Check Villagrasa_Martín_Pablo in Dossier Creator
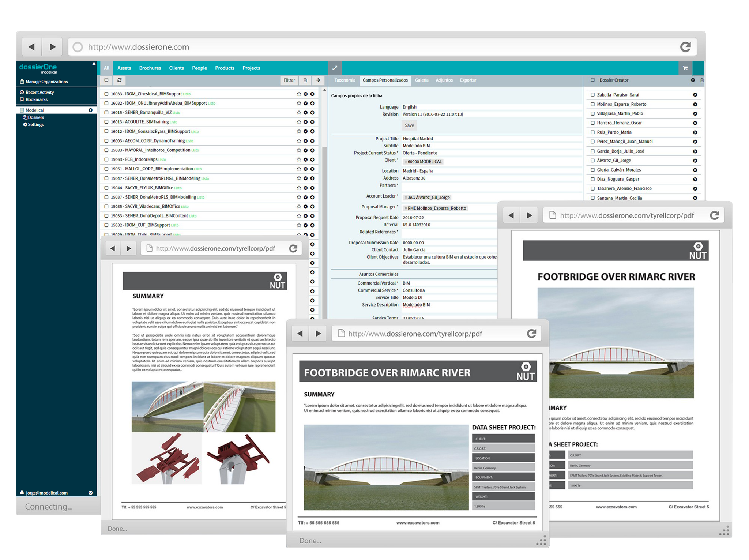The width and height of the screenshot is (749, 560). 592,114
